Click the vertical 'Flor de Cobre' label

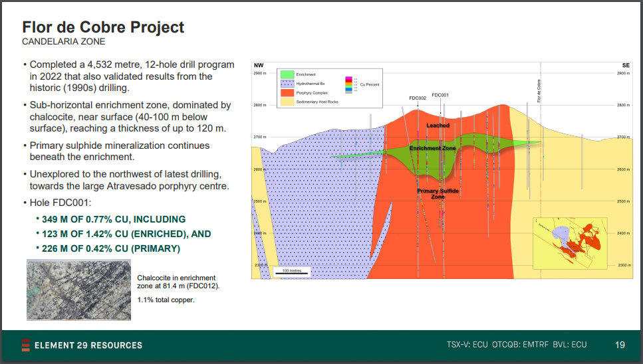[539, 91]
